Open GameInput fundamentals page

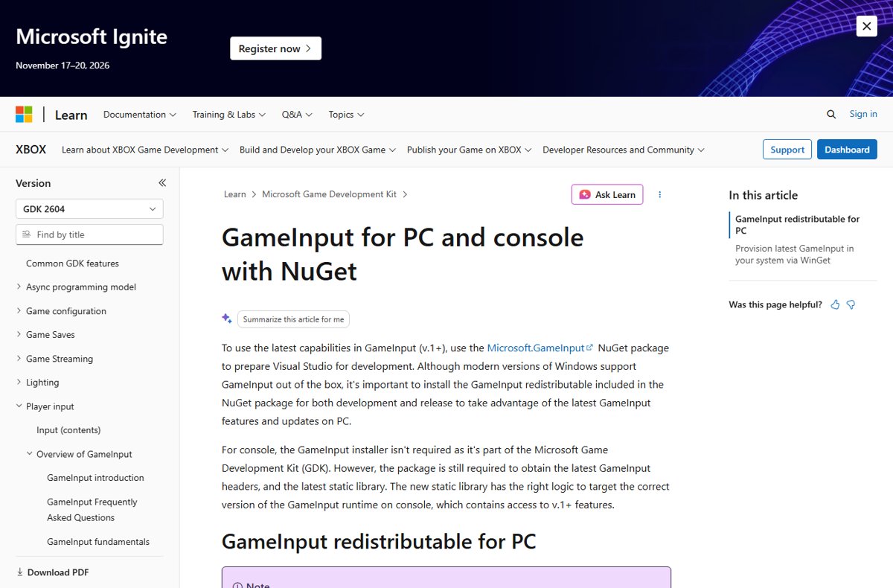tap(98, 542)
